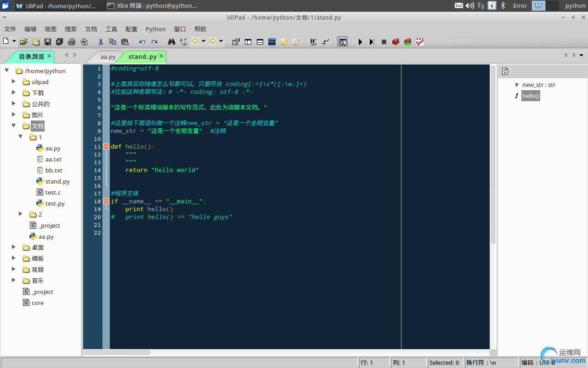Click the yellow navigate back arrow
The width and height of the screenshot is (588, 368).
coord(195,41)
